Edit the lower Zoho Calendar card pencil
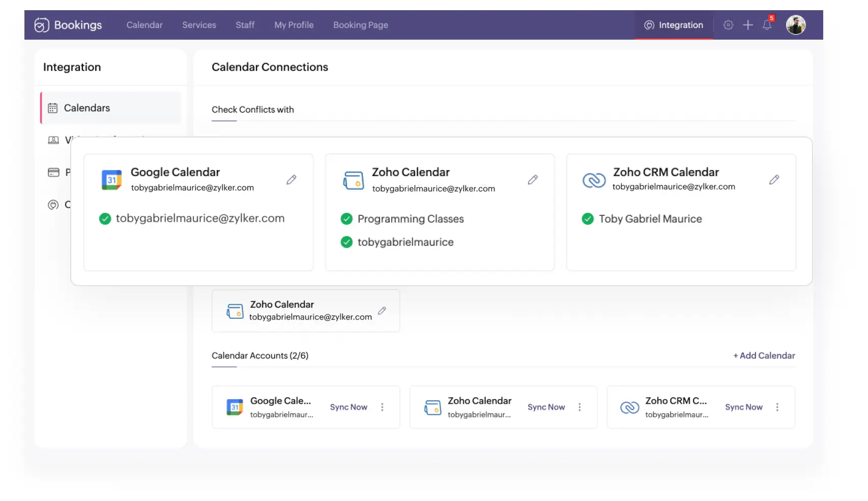Screen dimensions: 868x501 click(x=382, y=311)
